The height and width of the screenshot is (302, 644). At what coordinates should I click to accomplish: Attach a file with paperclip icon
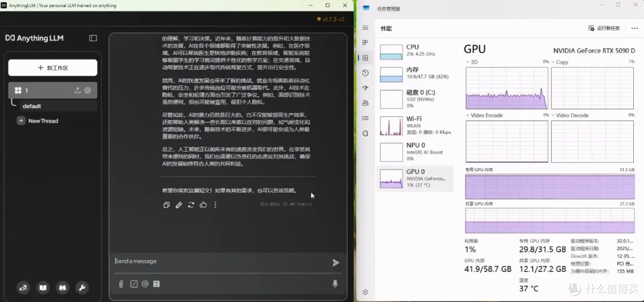pos(120,284)
